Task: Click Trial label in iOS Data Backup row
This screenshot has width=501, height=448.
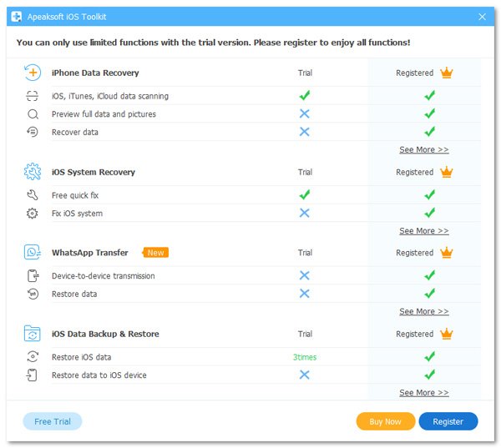Action: pos(305,334)
